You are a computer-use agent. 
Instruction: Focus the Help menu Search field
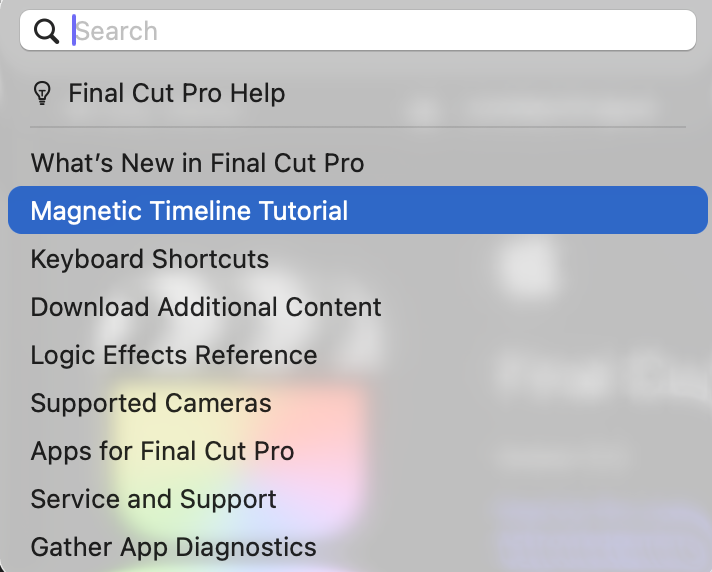(x=380, y=31)
